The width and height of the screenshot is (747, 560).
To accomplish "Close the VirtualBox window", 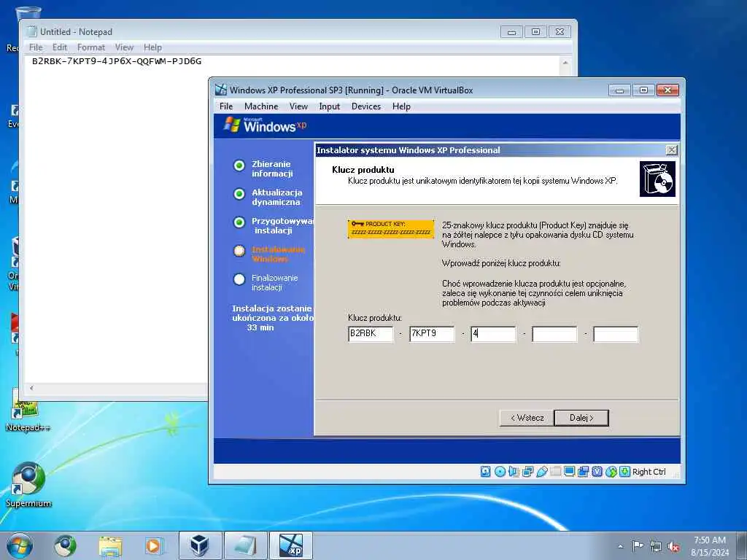I will [668, 90].
